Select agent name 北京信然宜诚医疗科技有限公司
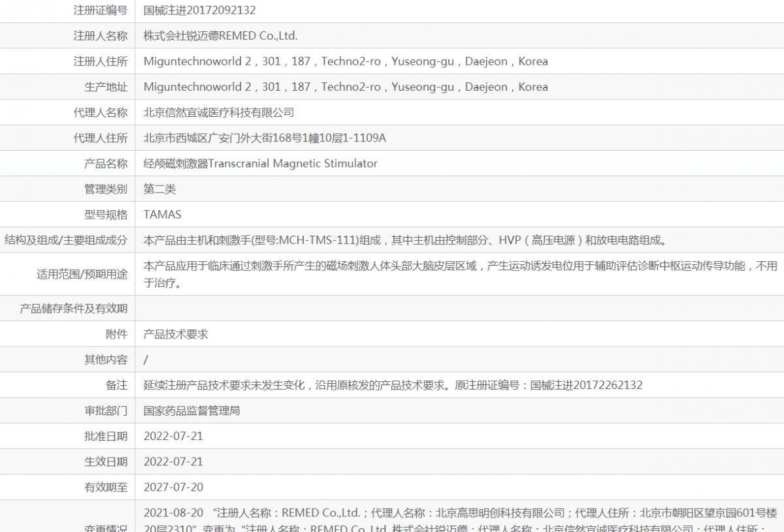The width and height of the screenshot is (784, 532). point(219,112)
